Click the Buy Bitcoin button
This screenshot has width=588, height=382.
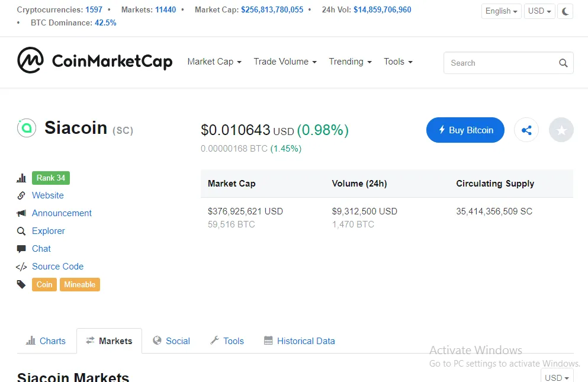click(465, 130)
